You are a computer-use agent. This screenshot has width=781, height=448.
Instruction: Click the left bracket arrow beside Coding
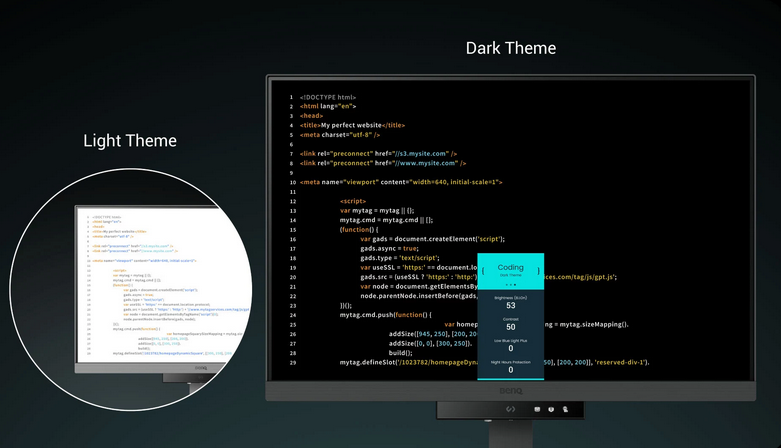coord(482,271)
